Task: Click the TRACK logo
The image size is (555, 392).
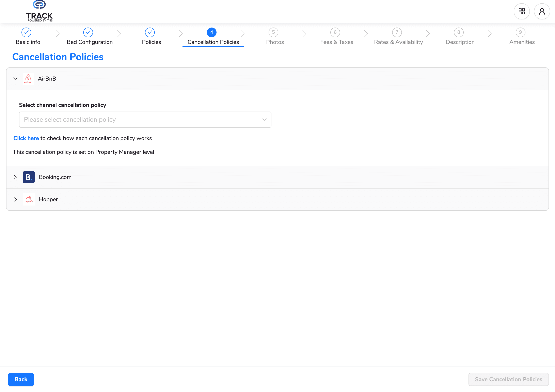Action: (x=39, y=11)
